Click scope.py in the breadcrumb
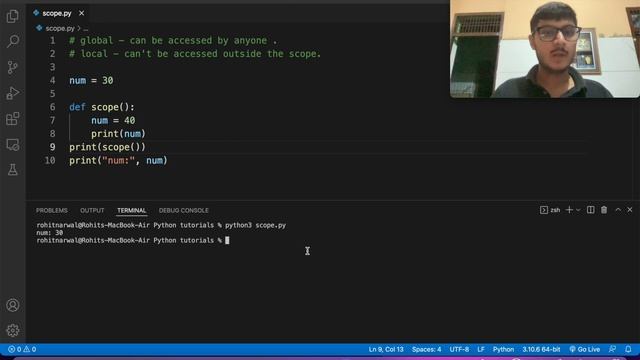This screenshot has width=640, height=360. click(60, 28)
